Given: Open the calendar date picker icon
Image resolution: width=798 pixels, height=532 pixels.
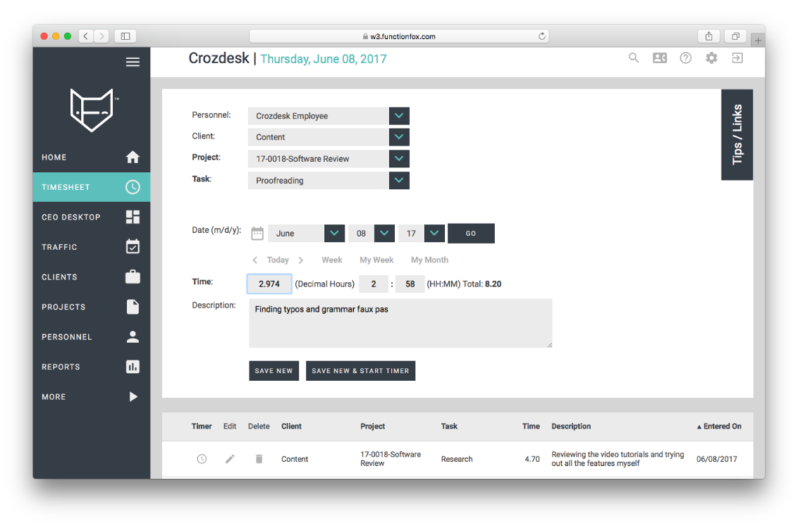Looking at the screenshot, I should pos(257,233).
